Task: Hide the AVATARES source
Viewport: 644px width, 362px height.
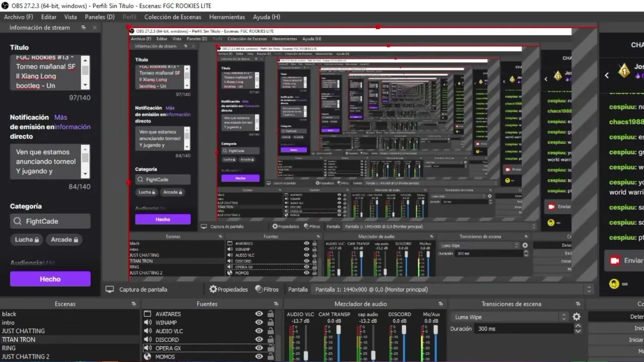Action: (x=259, y=314)
